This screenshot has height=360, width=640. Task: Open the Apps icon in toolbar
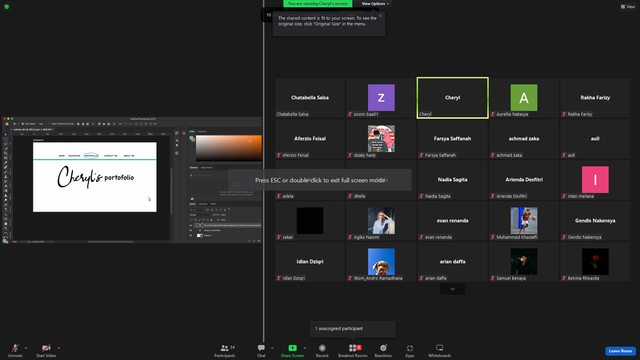tap(410, 348)
